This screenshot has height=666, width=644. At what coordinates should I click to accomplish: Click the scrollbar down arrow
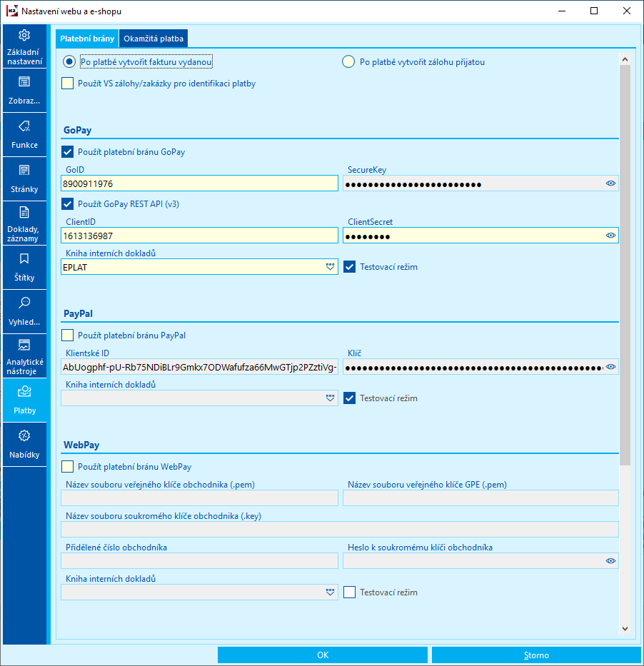(x=625, y=629)
